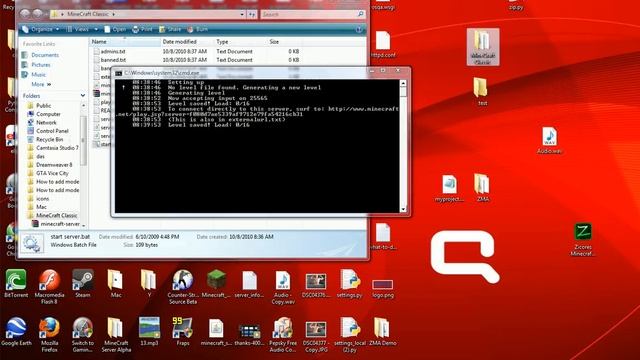The width and height of the screenshot is (640, 360).
Task: Sort files by Name column
Action: pos(124,42)
